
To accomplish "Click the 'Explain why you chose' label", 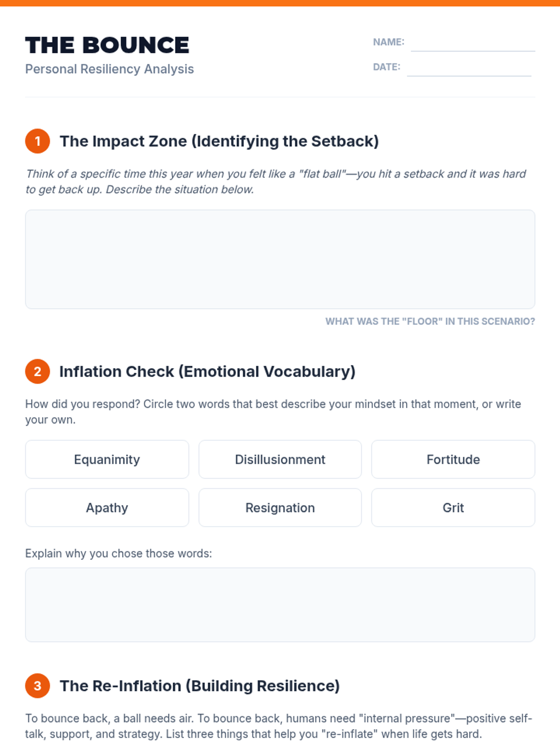I will pyautogui.click(x=119, y=553).
